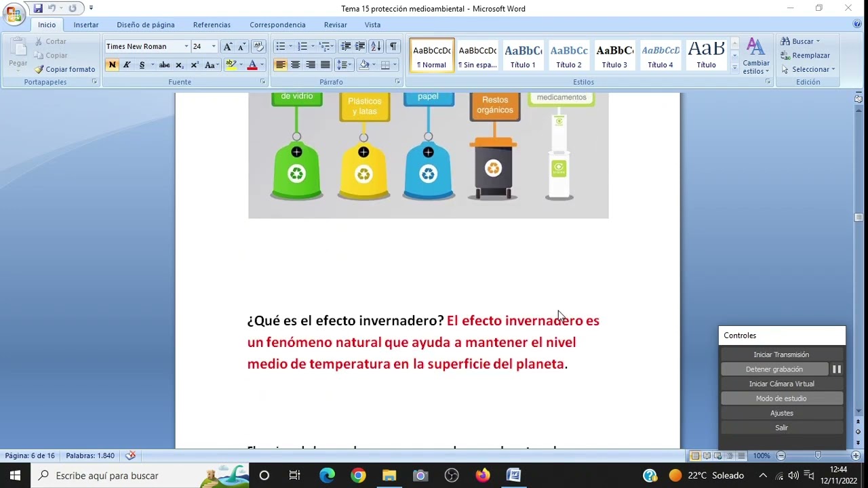This screenshot has height=488, width=868.
Task: Open Seleccionar dropdown
Action: click(x=808, y=69)
